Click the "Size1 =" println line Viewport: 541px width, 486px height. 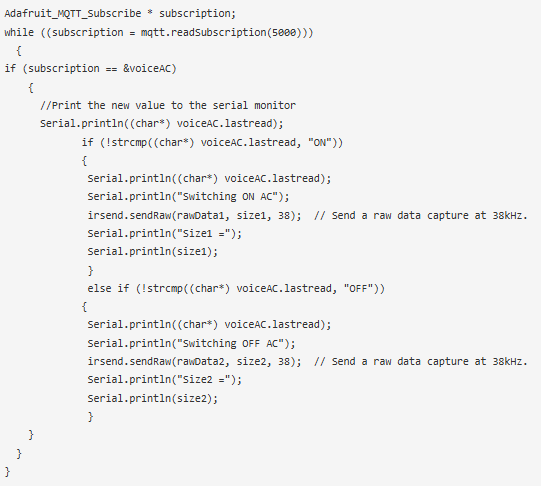(165, 234)
